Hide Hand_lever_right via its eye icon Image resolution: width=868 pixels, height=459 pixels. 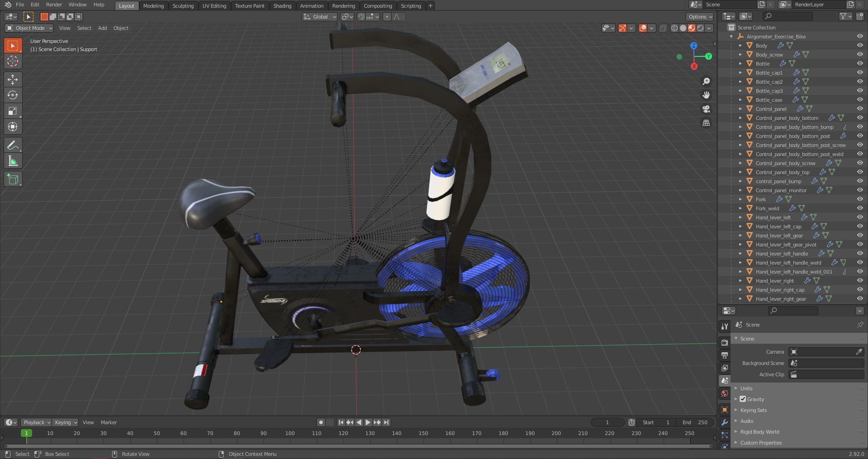860,280
